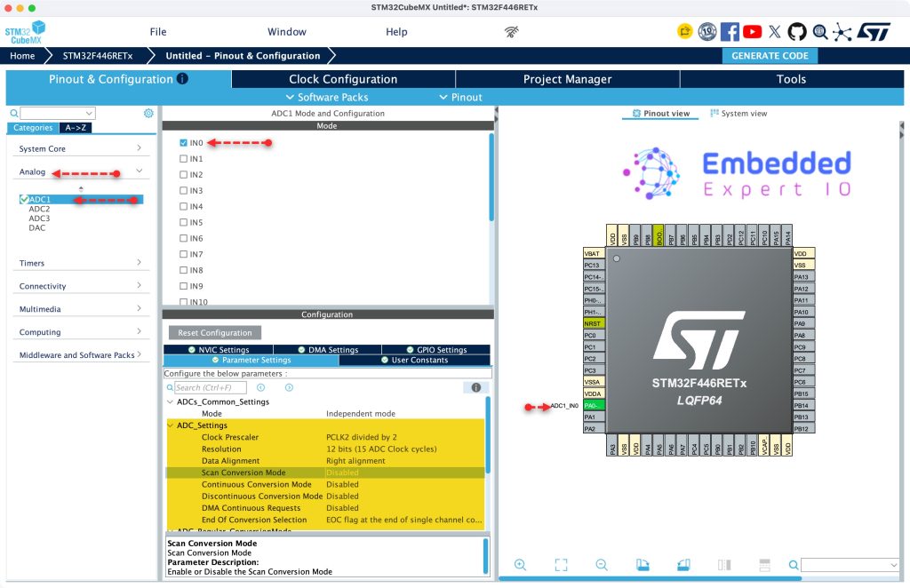Click the yellow update notification icon
Screen dimensions: 910x588
point(685,31)
